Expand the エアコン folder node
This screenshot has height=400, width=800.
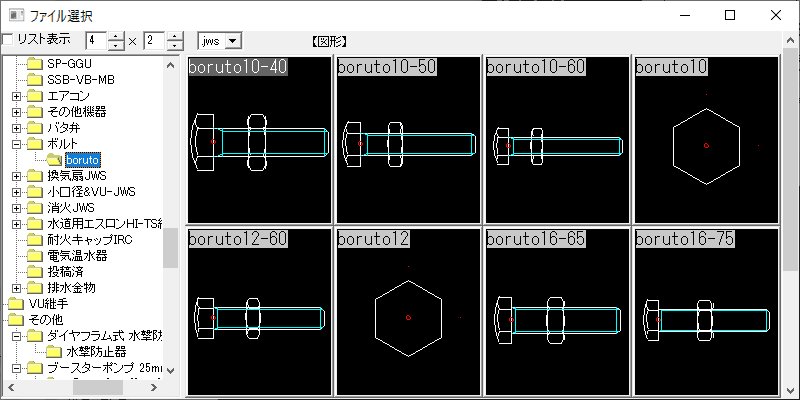[x=17, y=96]
